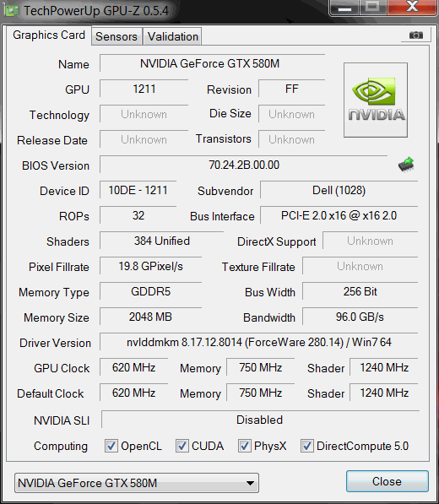Click the BIOS Version field
Viewport: 439px width, 504px height.
tap(244, 165)
